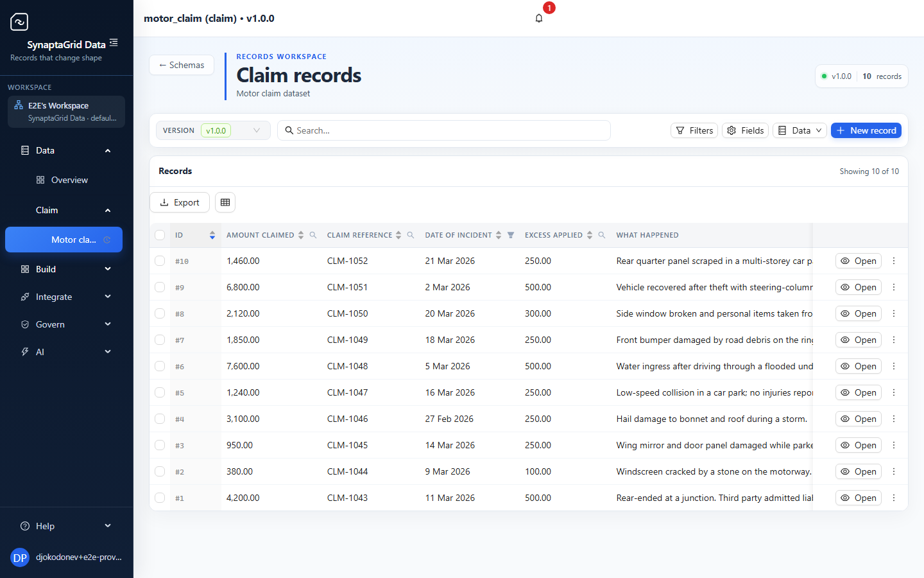Select the checkbox for record #10

pyautogui.click(x=160, y=261)
